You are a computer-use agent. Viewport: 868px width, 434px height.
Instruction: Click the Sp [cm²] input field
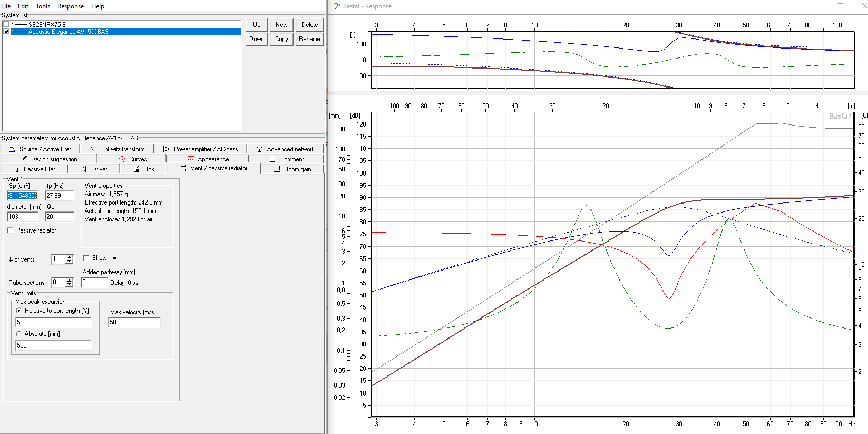[x=23, y=196]
